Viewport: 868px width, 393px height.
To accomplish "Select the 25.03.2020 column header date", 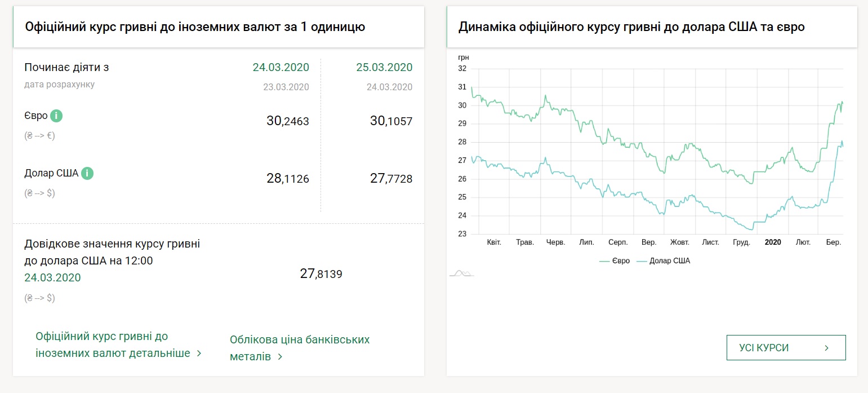I will pyautogui.click(x=384, y=68).
